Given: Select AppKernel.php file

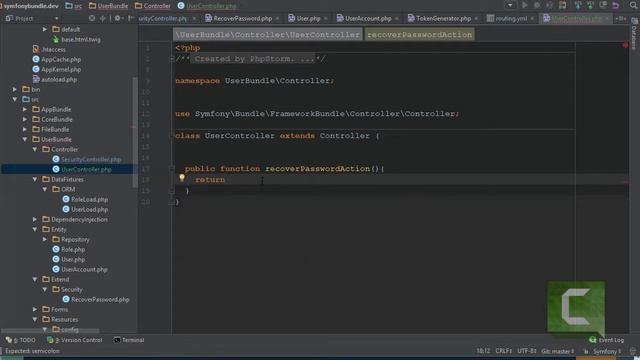Looking at the screenshot, I should (x=57, y=69).
